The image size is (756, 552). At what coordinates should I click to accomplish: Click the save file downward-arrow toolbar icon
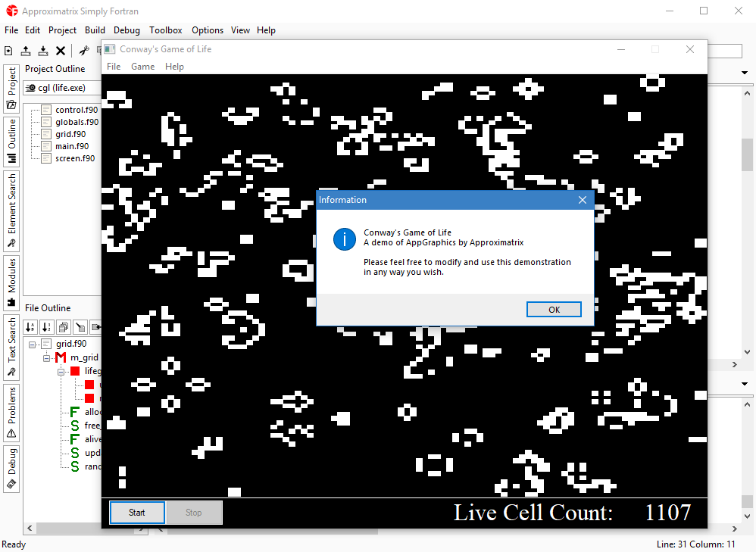(x=43, y=51)
